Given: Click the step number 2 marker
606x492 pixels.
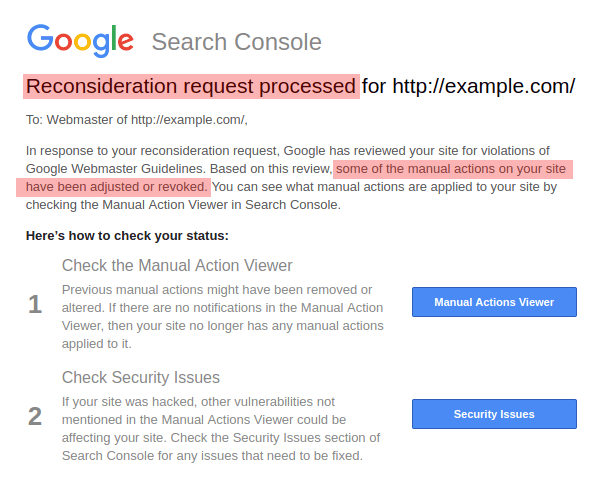Looking at the screenshot, I should [x=35, y=416].
